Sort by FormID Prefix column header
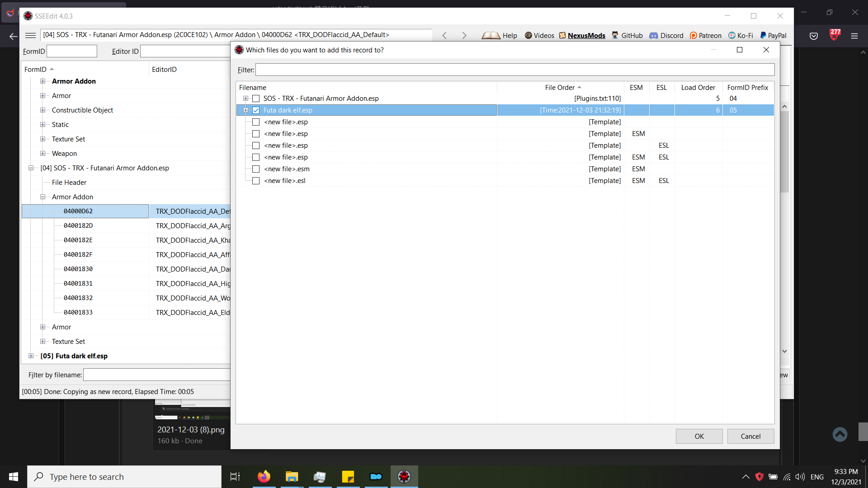The image size is (868, 488). click(748, 88)
